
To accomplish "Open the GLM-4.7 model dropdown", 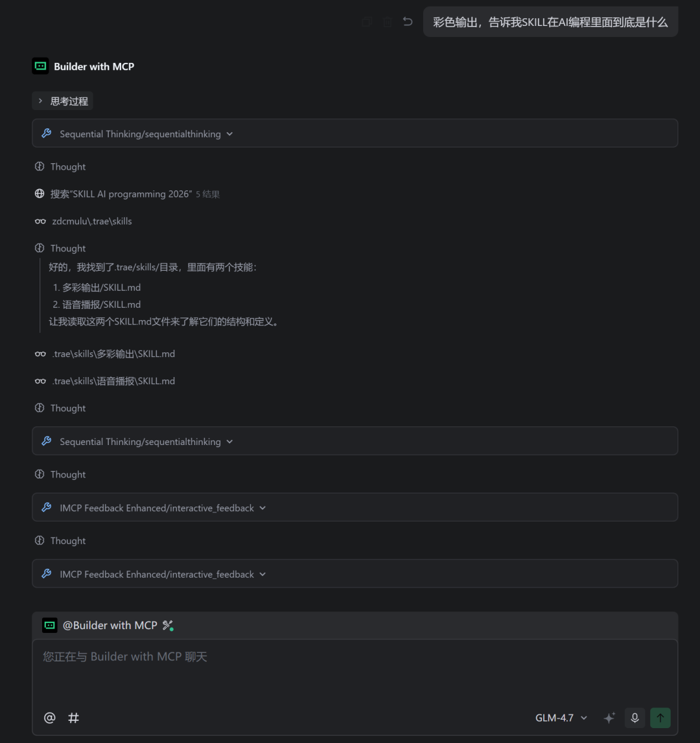I will tap(561, 718).
